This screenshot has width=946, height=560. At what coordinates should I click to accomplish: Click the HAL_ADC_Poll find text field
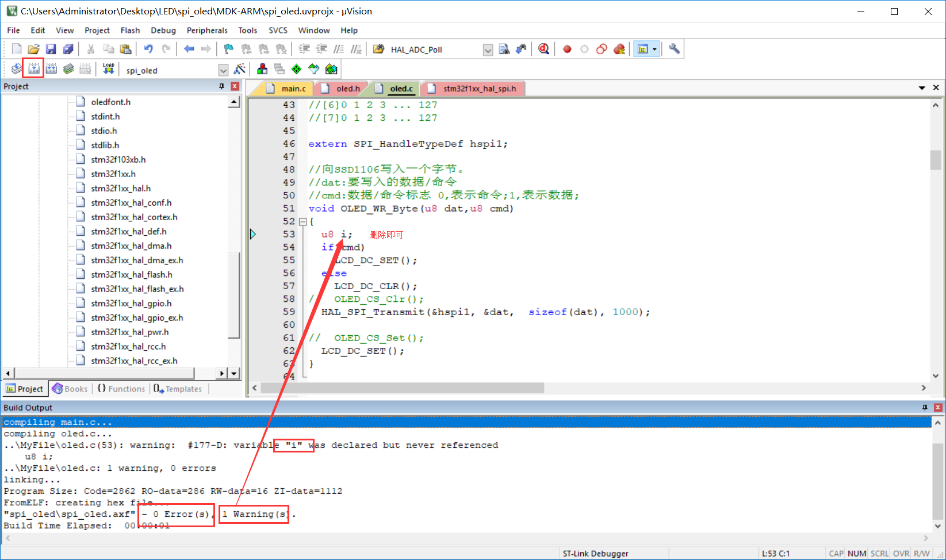[x=435, y=50]
